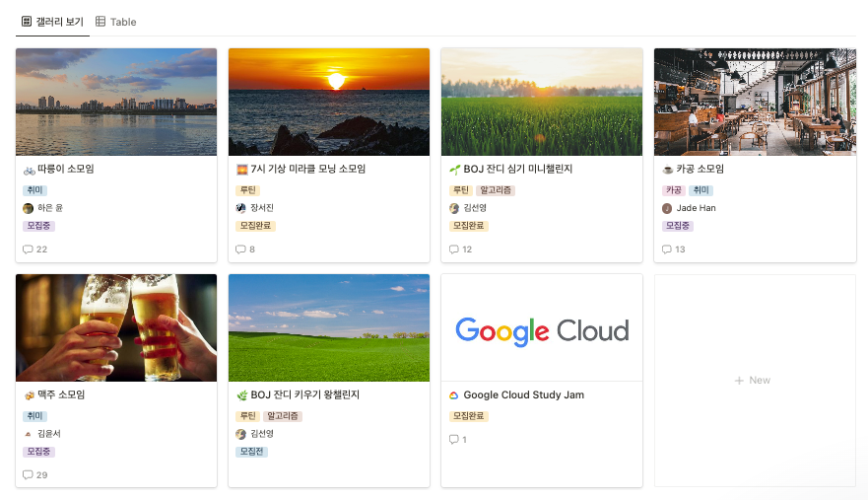Open the 1 comment on Google Cloud Study Jam
This screenshot has width=868, height=500.
point(458,440)
